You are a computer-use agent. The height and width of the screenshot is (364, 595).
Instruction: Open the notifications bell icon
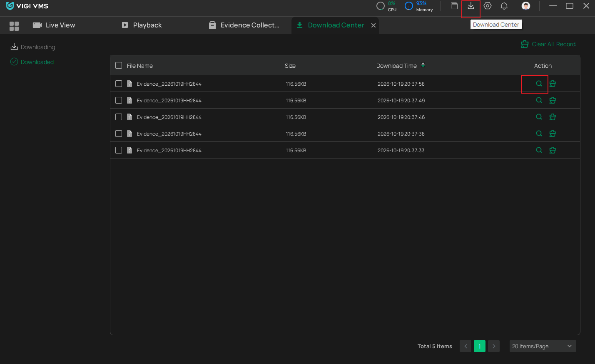(x=504, y=6)
